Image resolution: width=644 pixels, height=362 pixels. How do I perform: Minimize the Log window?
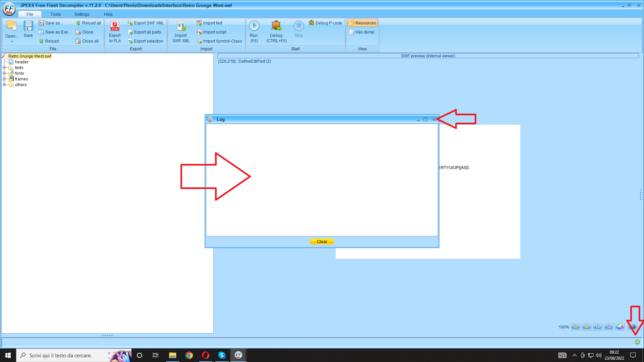coord(418,120)
